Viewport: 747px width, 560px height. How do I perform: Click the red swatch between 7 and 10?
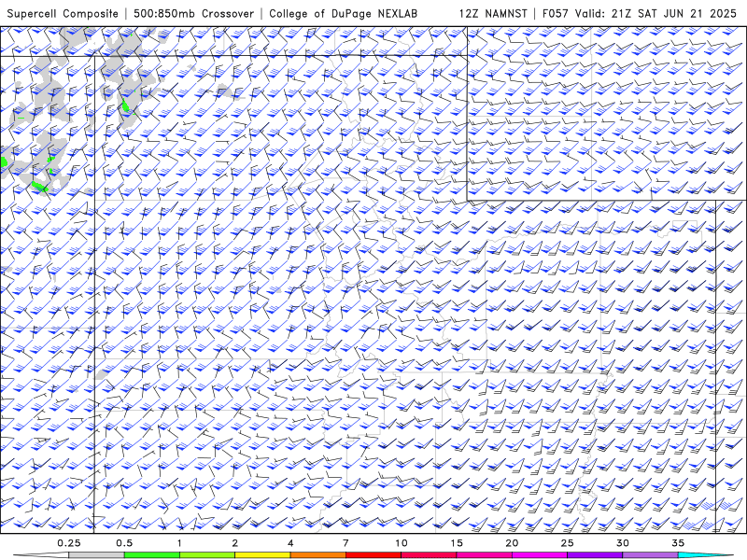pyautogui.click(x=373, y=555)
